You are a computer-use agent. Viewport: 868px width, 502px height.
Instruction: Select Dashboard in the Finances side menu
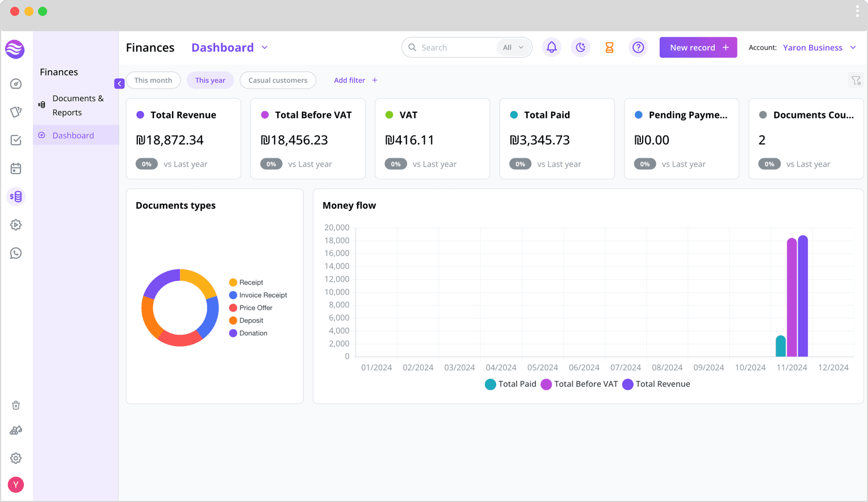coord(76,135)
